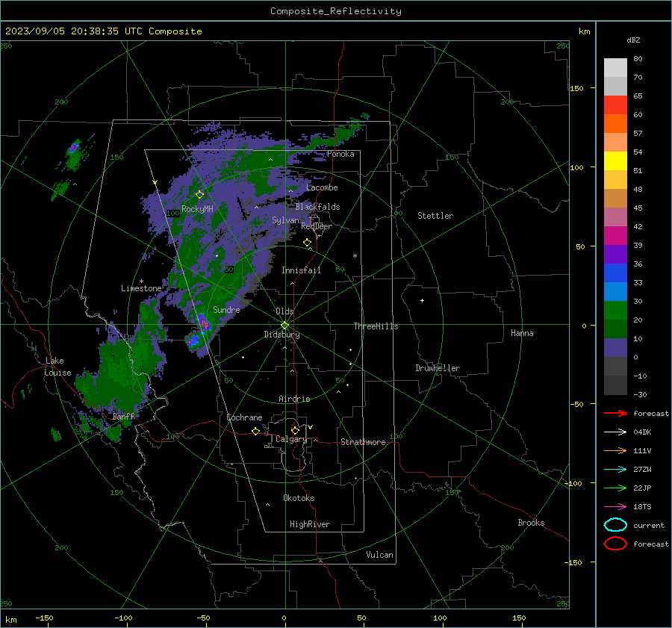Click the Lacombe city label
The width and height of the screenshot is (672, 628).
[x=322, y=187]
